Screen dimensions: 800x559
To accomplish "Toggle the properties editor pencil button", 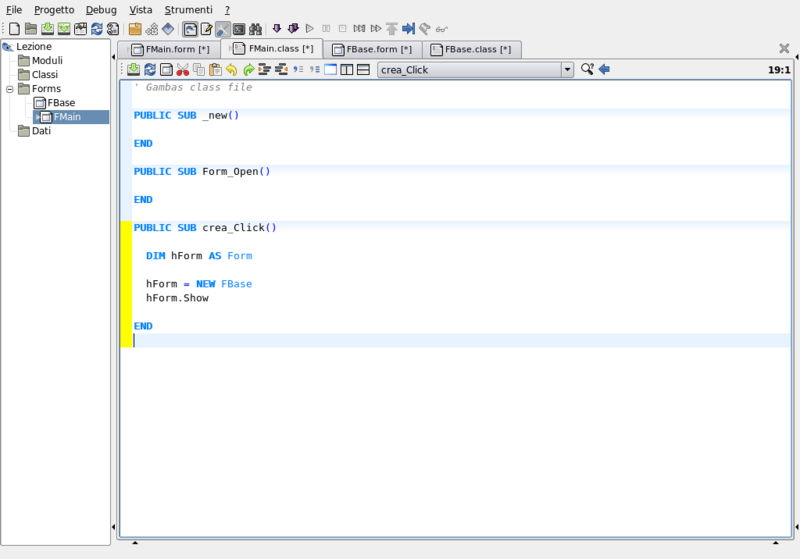I will [x=206, y=29].
